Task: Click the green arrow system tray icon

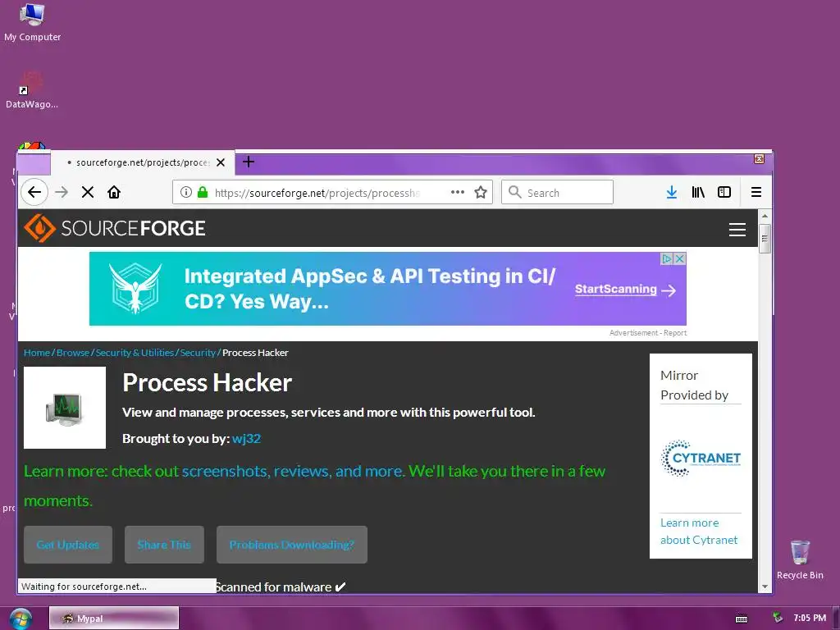Action: coord(778,618)
